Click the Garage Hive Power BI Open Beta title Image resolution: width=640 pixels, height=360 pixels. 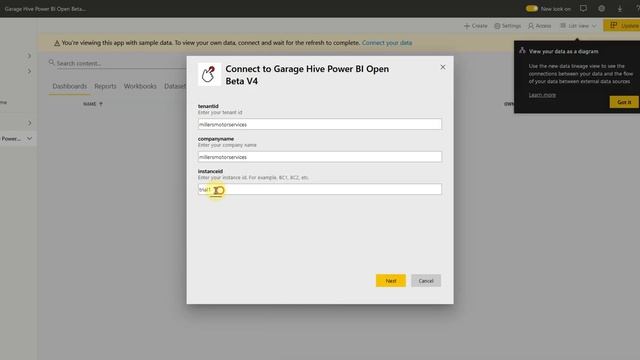coord(45,9)
